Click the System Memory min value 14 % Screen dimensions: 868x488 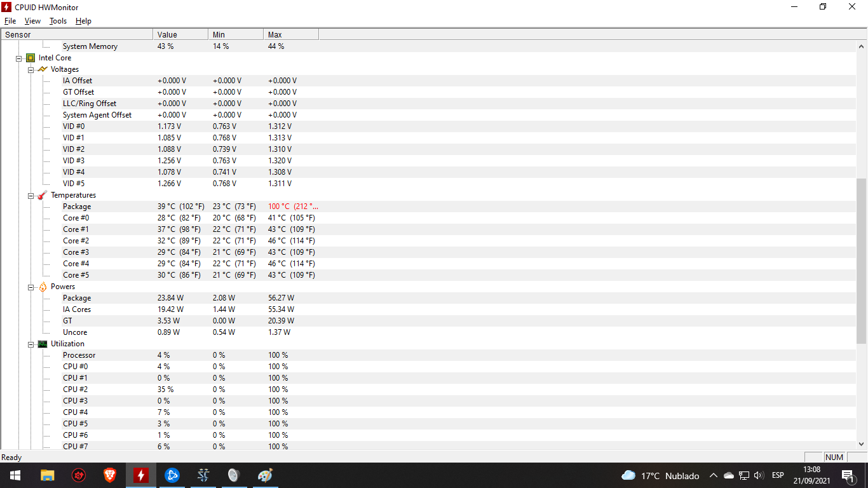click(221, 46)
